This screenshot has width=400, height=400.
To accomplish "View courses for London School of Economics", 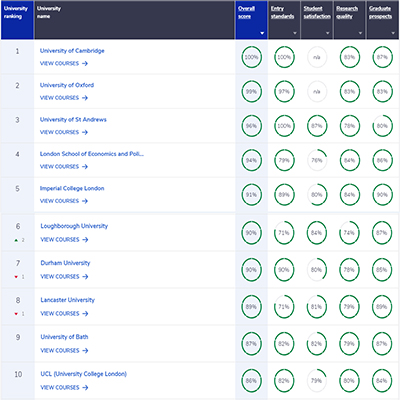I will [x=64, y=166].
